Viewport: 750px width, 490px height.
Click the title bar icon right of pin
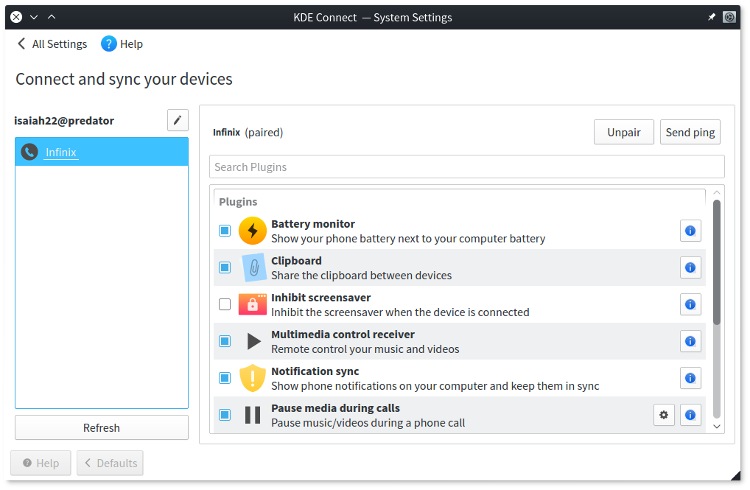pyautogui.click(x=729, y=17)
